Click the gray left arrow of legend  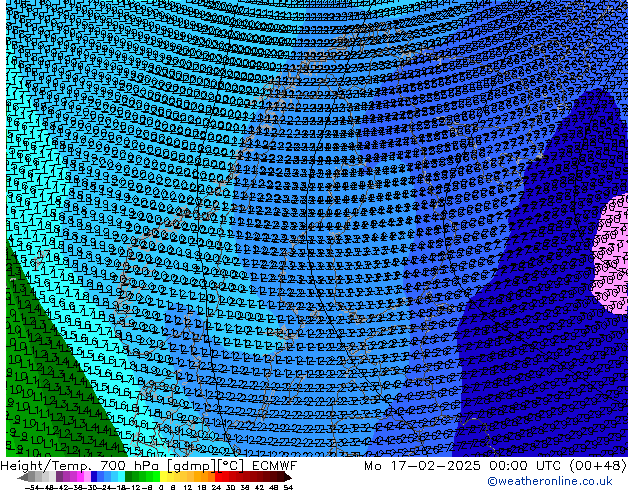pyautogui.click(x=23, y=477)
